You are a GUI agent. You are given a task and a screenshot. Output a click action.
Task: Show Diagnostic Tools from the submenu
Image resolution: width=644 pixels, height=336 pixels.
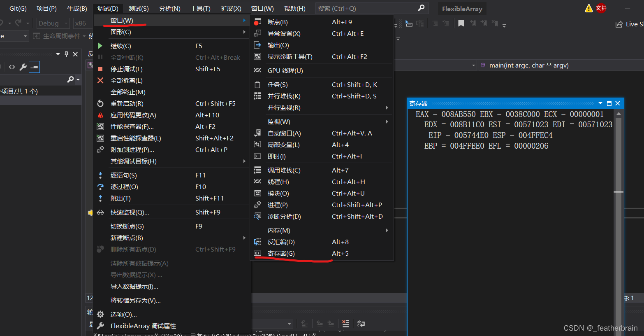(x=322, y=56)
